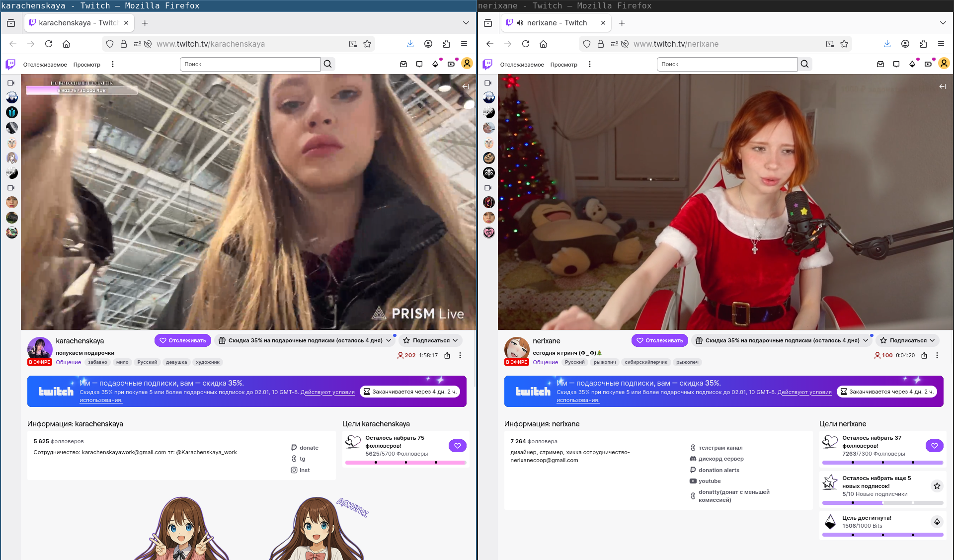Open Firefox hamburger menu in left window
The height and width of the screenshot is (560, 954).
(464, 44)
